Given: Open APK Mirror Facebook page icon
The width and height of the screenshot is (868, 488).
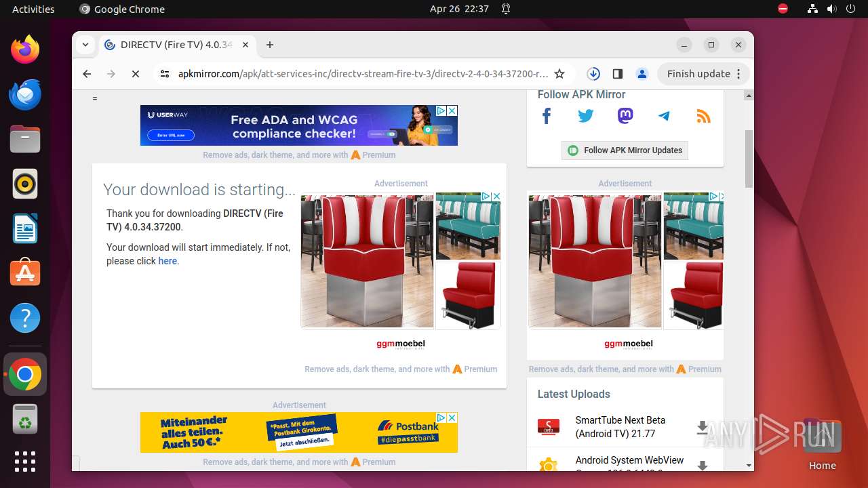Looking at the screenshot, I should [x=547, y=116].
